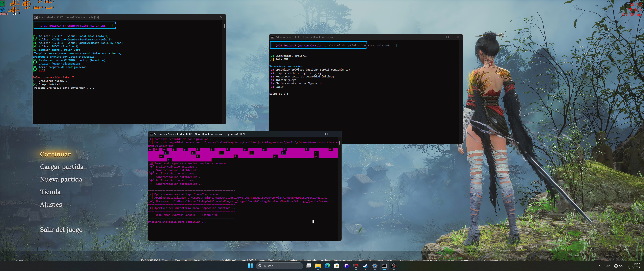Image resolution: width=644 pixels, height=271 pixels.
Task: Open ESP keyboard language selector
Action: pyautogui.click(x=607, y=266)
